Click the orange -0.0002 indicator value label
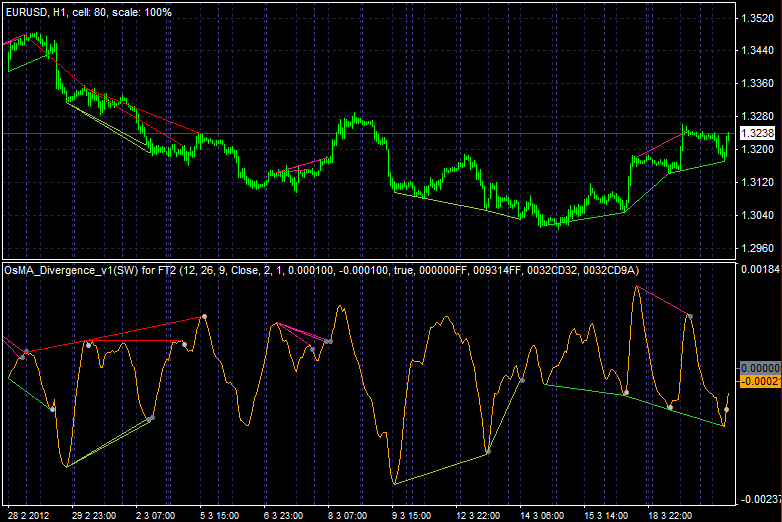This screenshot has height=522, width=782. coord(760,381)
